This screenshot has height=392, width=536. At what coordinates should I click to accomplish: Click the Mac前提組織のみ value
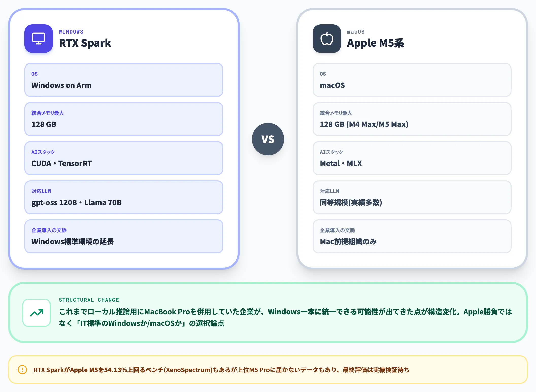click(x=348, y=241)
